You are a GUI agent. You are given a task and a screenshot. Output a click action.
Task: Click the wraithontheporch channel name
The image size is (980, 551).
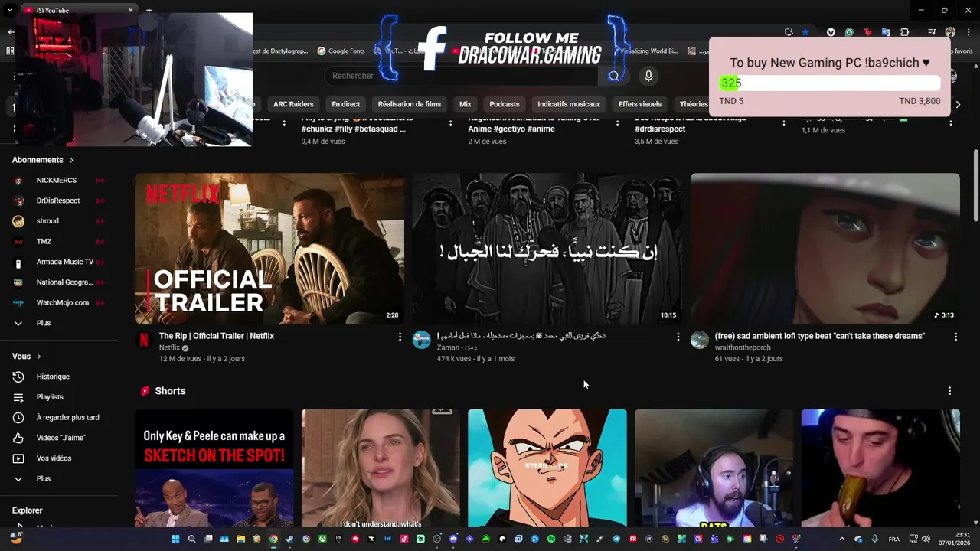(743, 347)
